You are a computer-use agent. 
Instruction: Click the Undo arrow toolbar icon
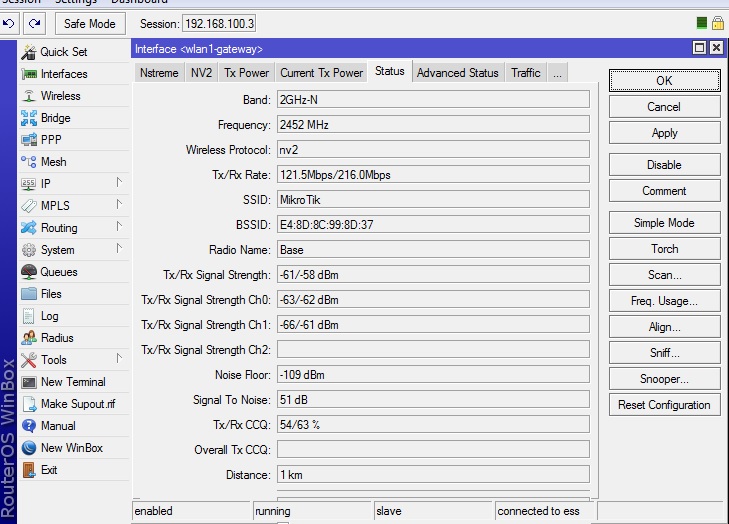9,23
